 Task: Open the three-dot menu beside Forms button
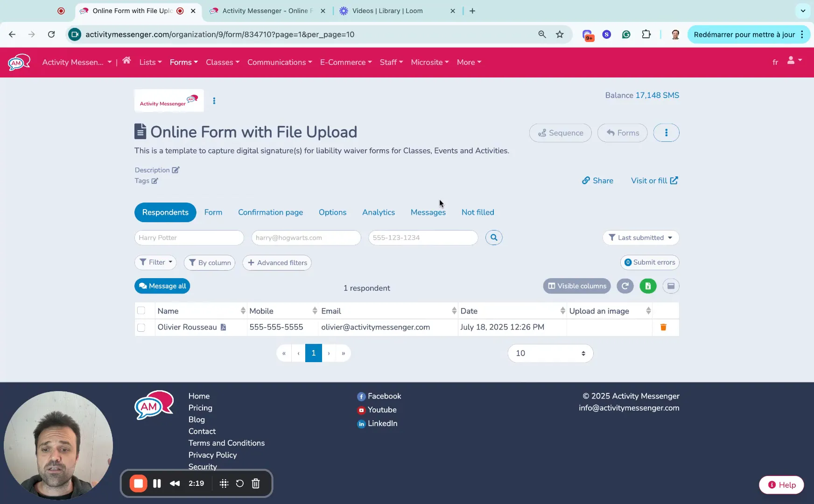(666, 133)
